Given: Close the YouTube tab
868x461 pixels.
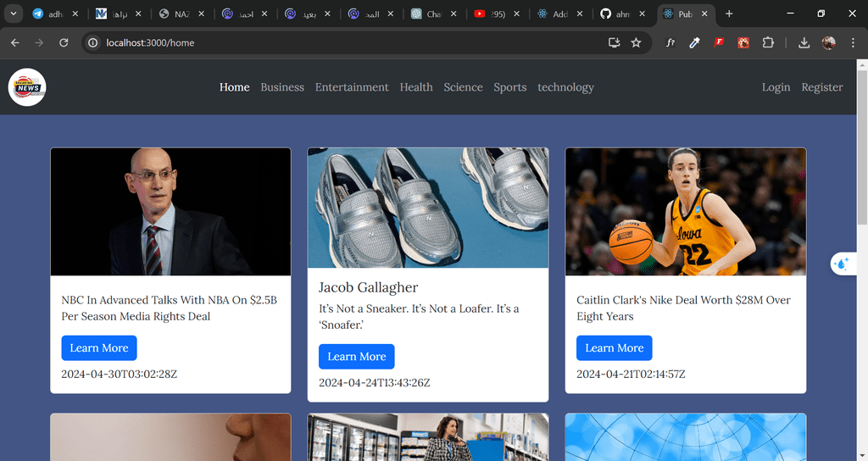Looking at the screenshot, I should pos(516,14).
